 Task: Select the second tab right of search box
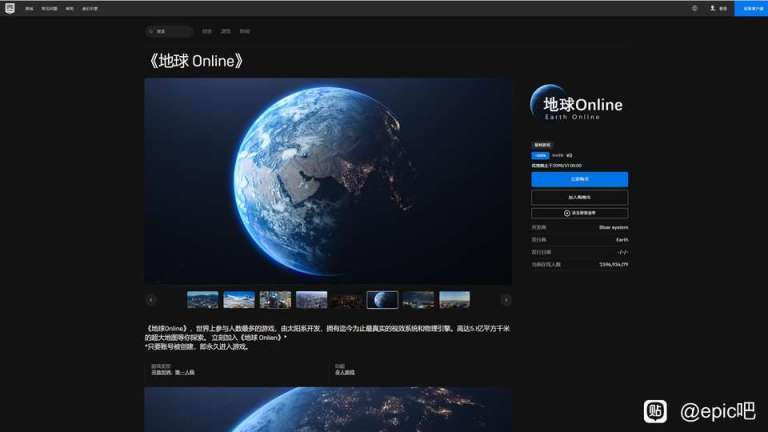click(225, 31)
